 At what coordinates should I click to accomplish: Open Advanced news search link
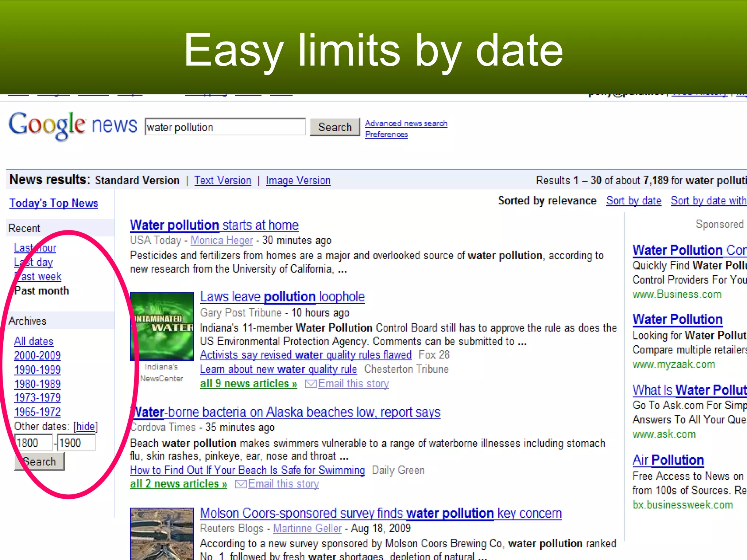click(x=406, y=123)
